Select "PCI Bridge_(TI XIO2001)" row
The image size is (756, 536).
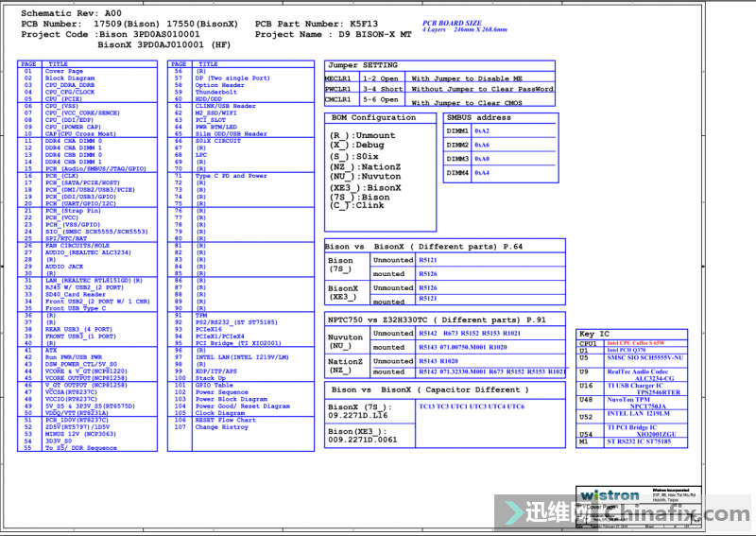[238, 343]
